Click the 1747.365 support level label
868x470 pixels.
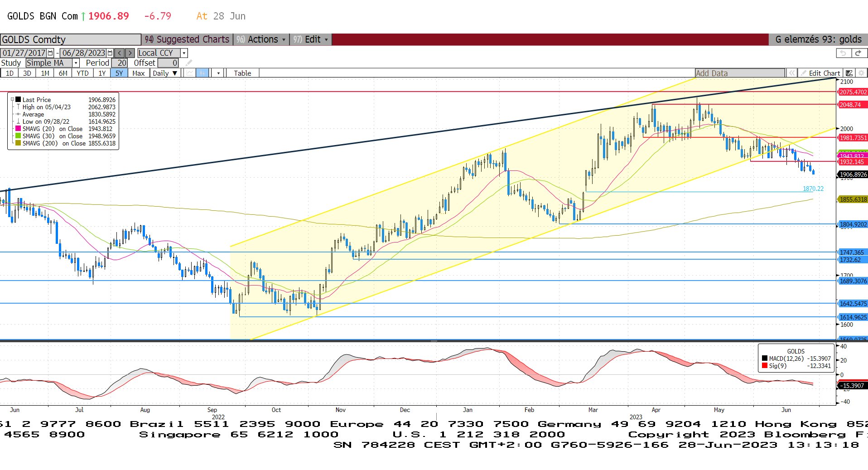(853, 252)
